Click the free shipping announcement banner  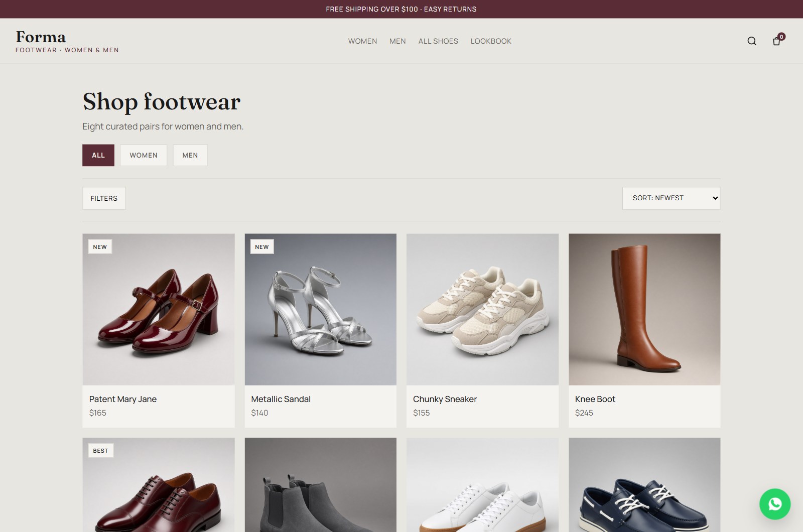pos(401,9)
